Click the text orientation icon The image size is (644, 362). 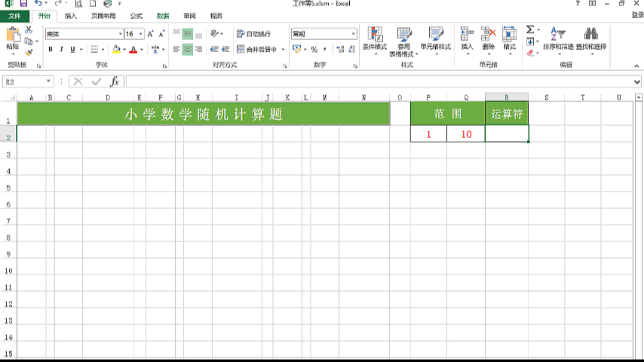pyautogui.click(x=214, y=34)
